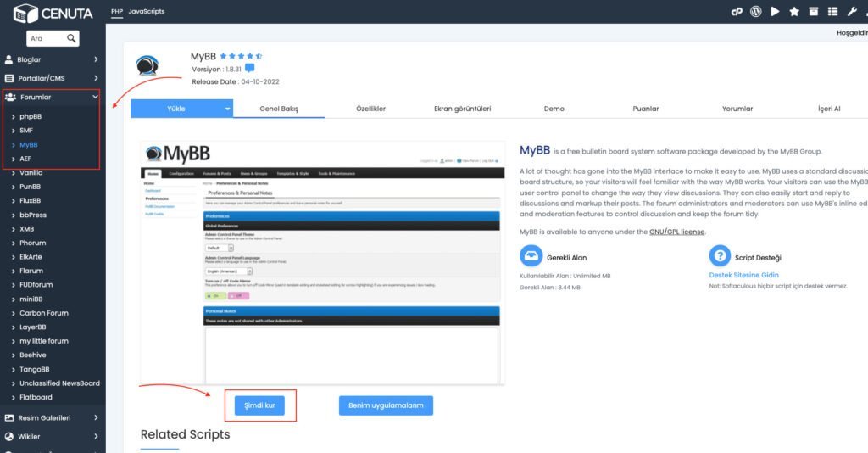Click the Forumlar people icon in the sidebar
Screen dimensions: 868x453
coord(10,97)
